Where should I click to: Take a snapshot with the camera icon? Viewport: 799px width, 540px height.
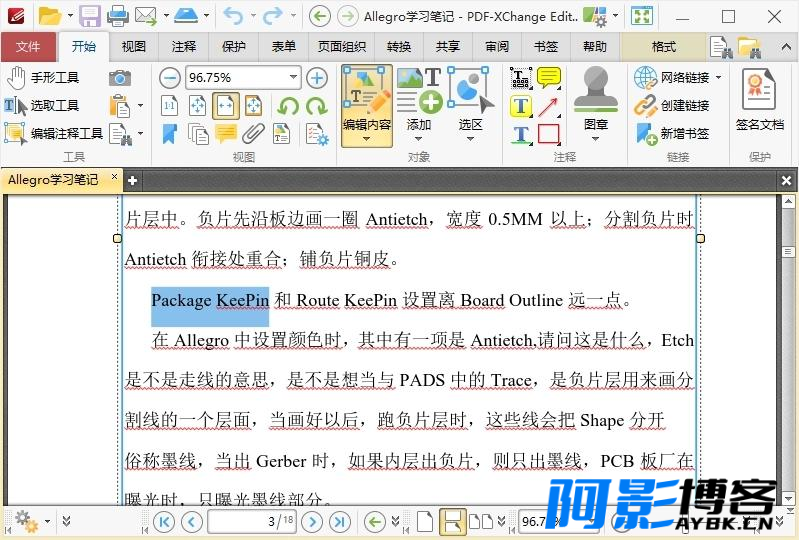coord(120,78)
